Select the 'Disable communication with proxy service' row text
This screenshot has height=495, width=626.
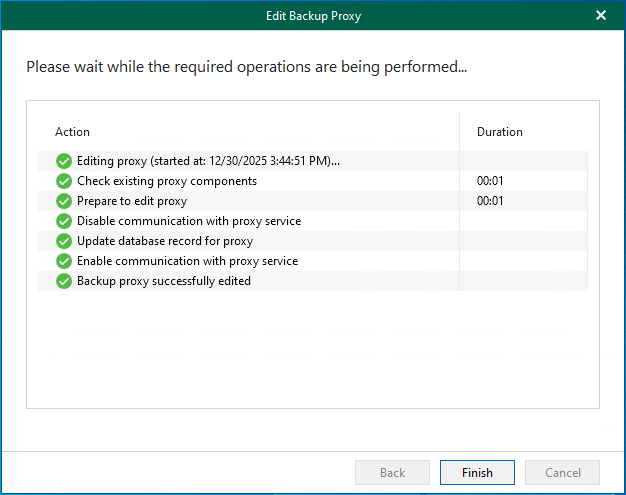click(x=189, y=221)
